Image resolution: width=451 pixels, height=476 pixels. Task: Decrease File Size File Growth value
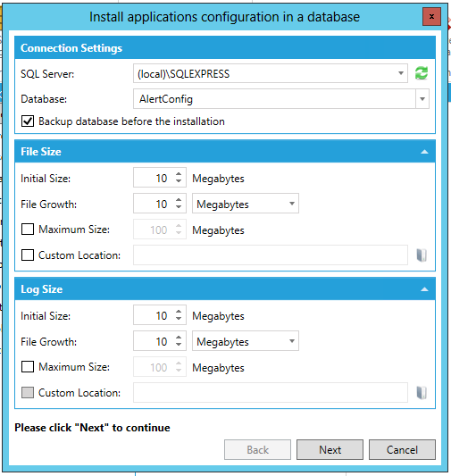[179, 206]
